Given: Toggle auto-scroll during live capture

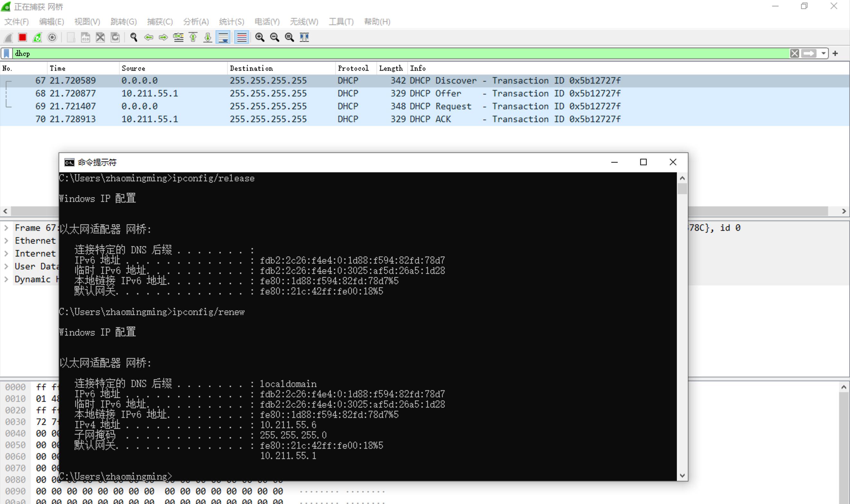Looking at the screenshot, I should point(223,37).
